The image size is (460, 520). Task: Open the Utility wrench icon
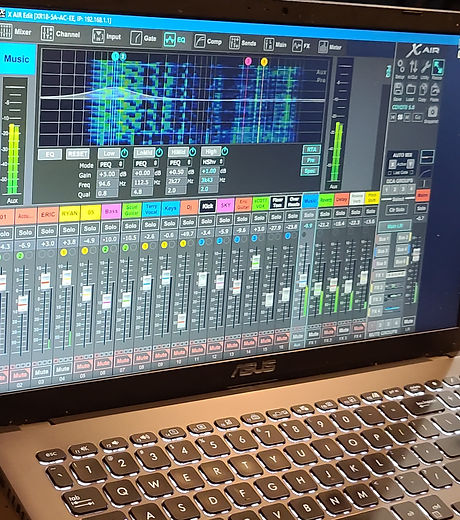(425, 67)
